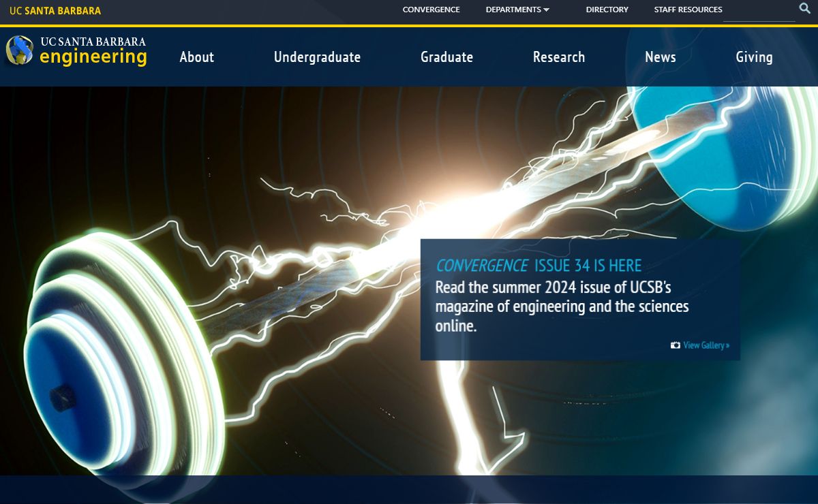Go to Staff Resources

coord(688,10)
